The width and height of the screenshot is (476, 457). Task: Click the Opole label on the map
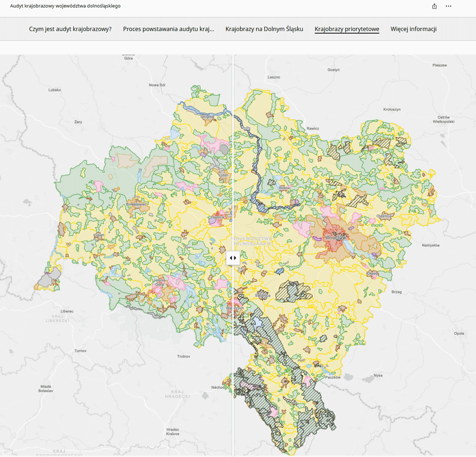[459, 334]
